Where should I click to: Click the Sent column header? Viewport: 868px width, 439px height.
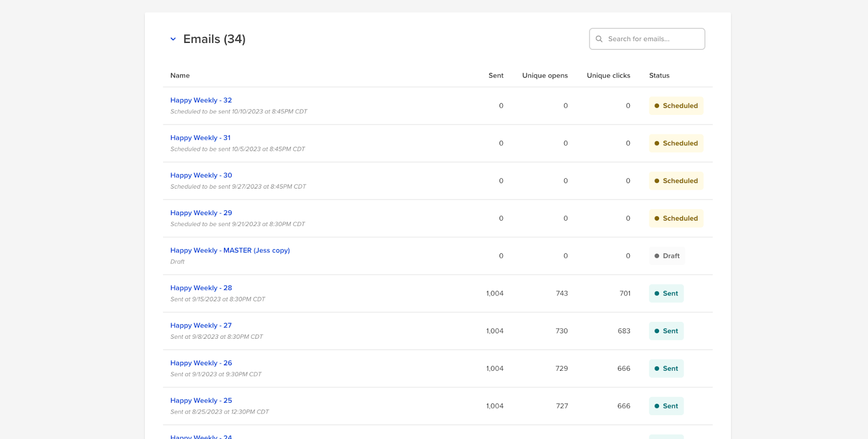click(496, 75)
